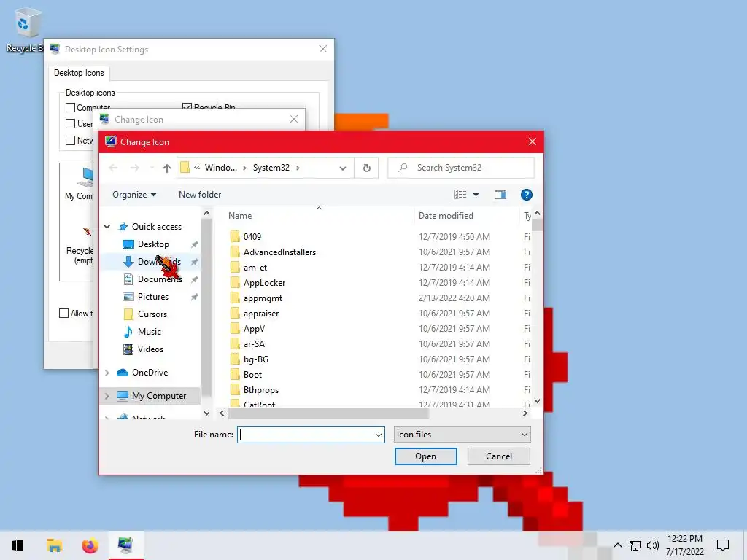Open the Organize menu

click(134, 195)
